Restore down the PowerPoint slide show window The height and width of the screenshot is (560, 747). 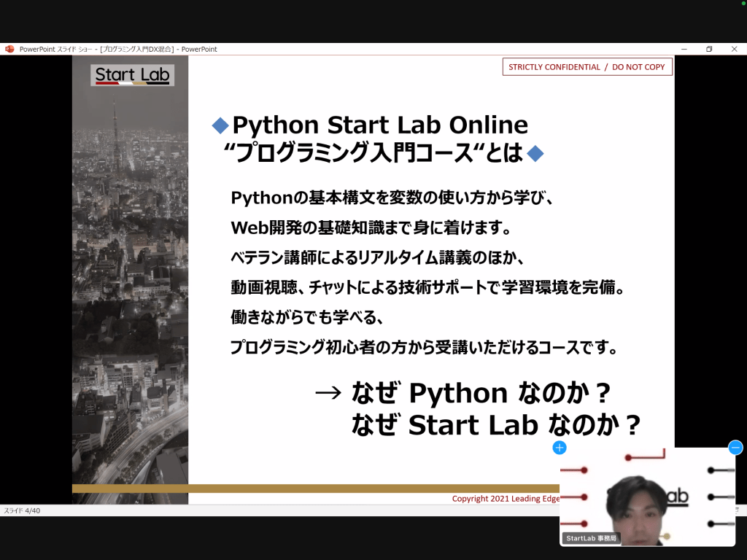coord(709,49)
